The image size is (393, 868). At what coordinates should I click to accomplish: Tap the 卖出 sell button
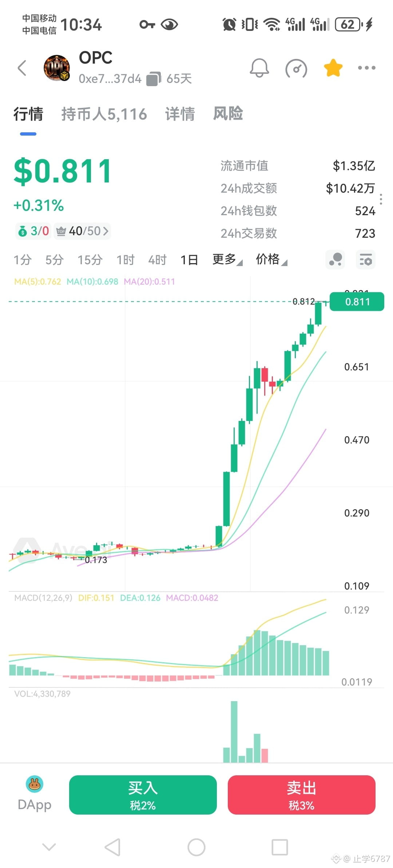pos(301,795)
